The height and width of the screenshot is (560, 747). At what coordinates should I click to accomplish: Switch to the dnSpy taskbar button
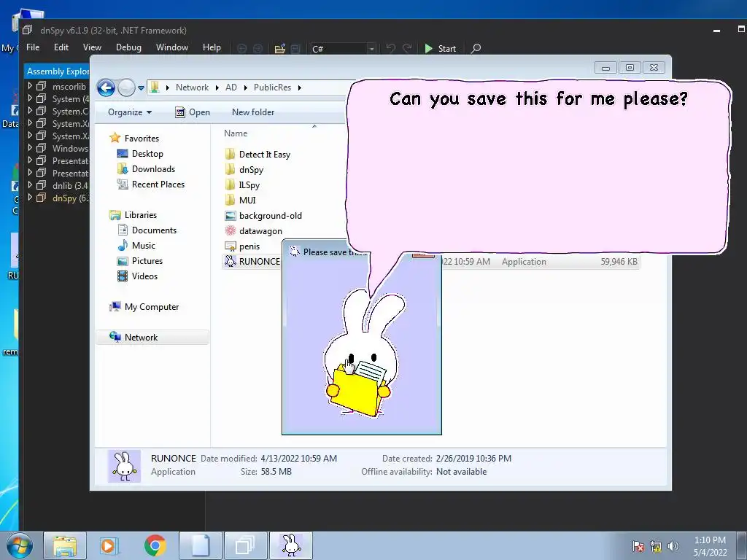(246, 545)
